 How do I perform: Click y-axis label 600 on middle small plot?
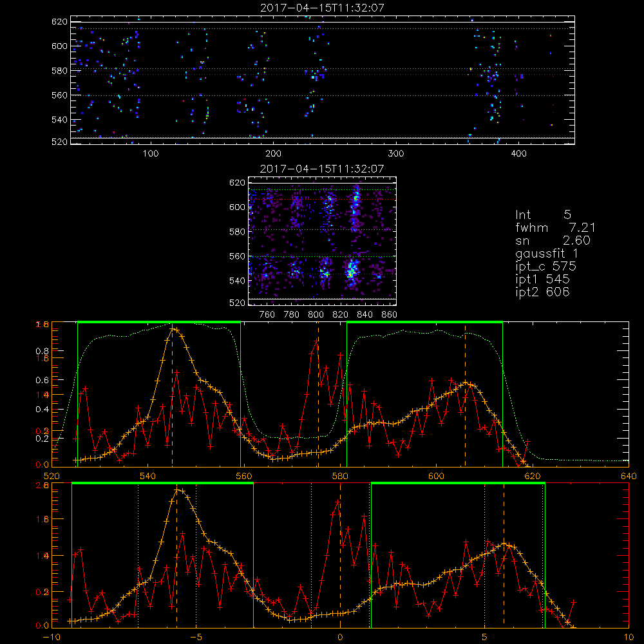point(237,207)
